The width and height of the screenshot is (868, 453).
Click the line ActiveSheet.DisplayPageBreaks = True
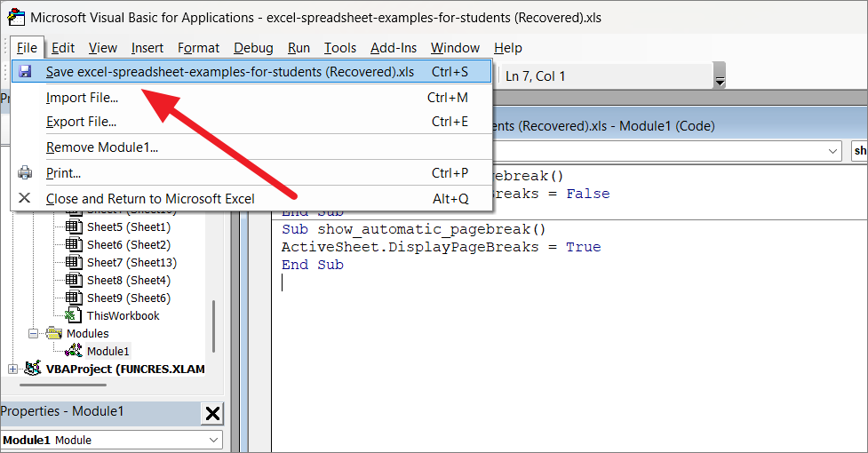(442, 247)
